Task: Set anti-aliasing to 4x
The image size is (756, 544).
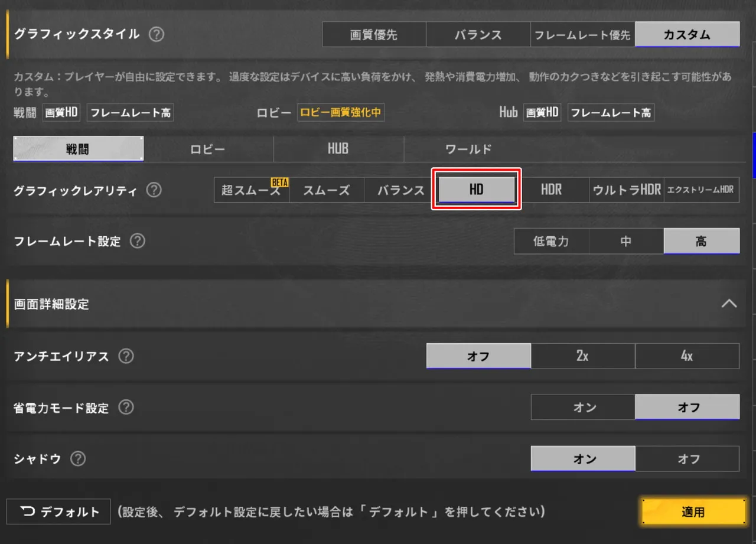Action: [x=687, y=356]
